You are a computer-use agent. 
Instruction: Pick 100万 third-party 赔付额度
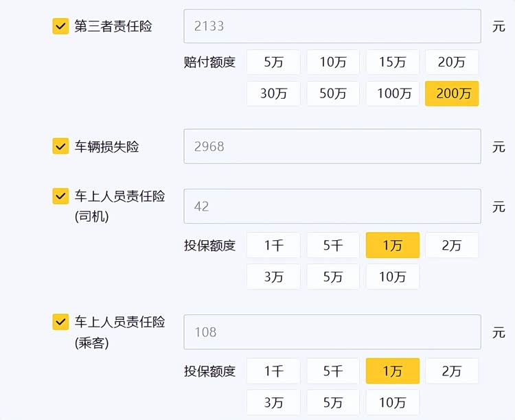(x=393, y=93)
